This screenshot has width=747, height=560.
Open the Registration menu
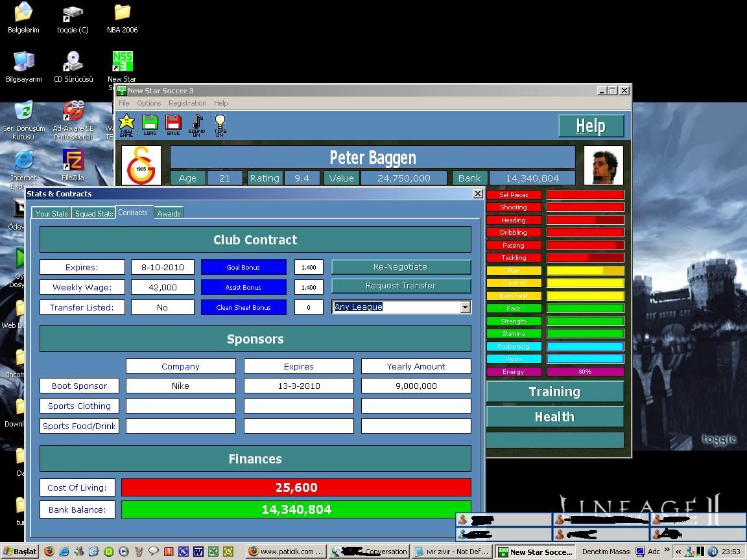[187, 103]
